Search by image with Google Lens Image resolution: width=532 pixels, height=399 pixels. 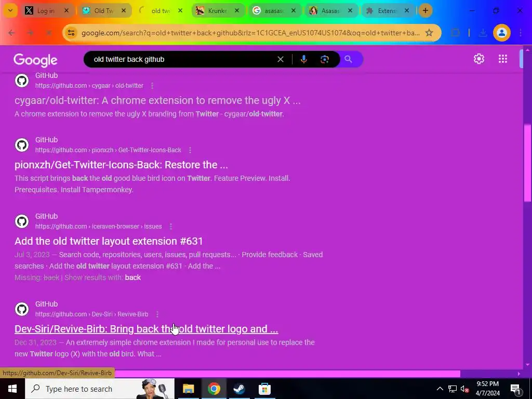(x=325, y=59)
